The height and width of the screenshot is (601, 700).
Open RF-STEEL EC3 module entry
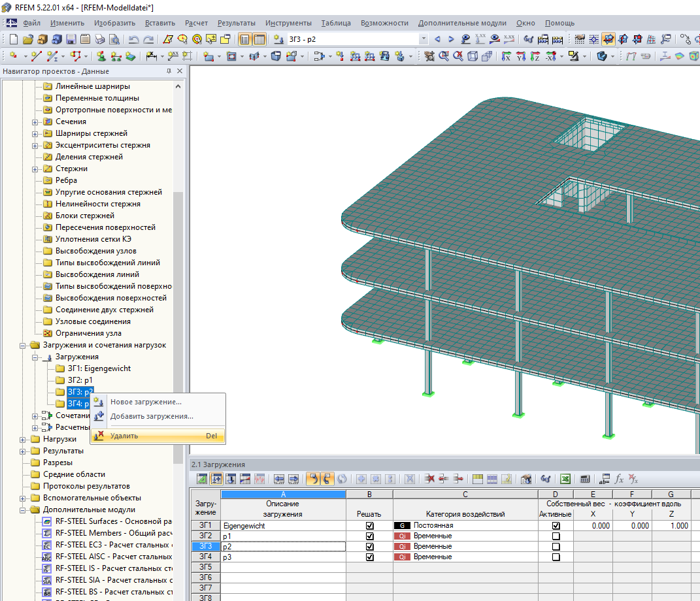[x=114, y=545]
